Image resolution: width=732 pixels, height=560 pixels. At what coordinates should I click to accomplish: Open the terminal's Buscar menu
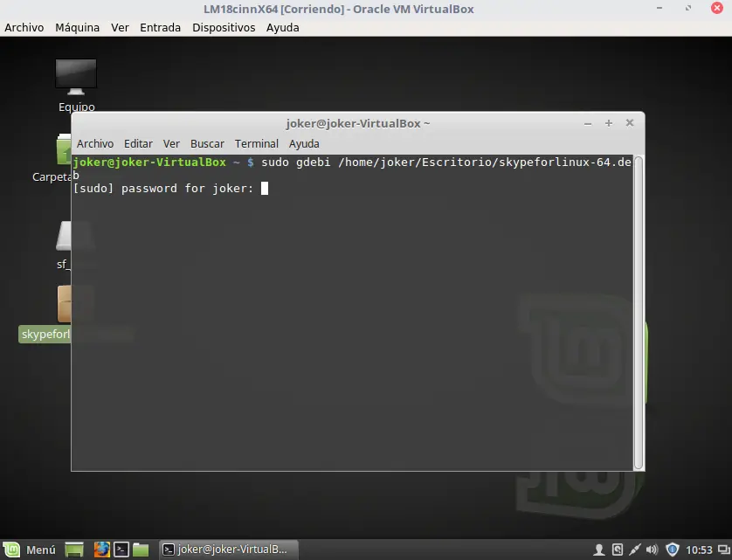tap(207, 144)
